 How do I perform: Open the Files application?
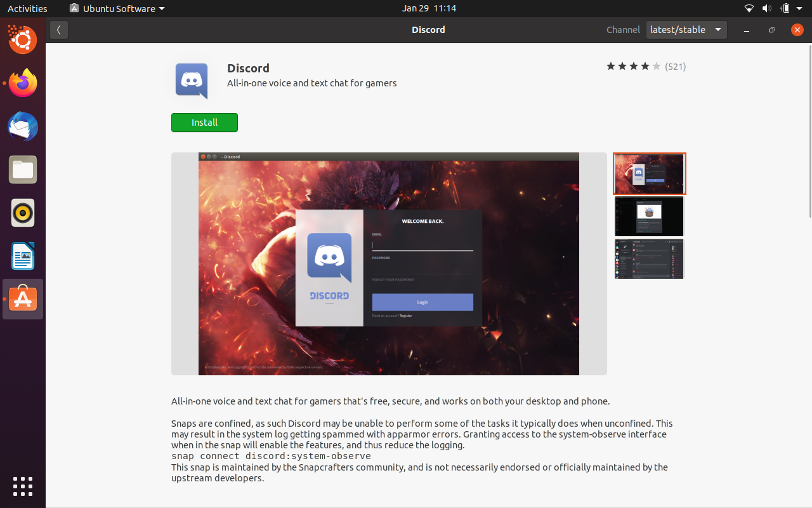(22, 170)
